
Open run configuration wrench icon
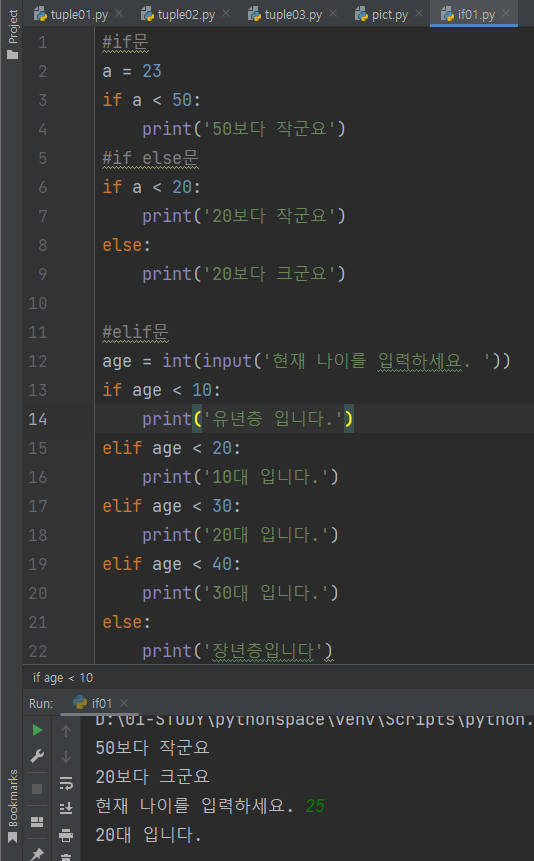tap(37, 756)
